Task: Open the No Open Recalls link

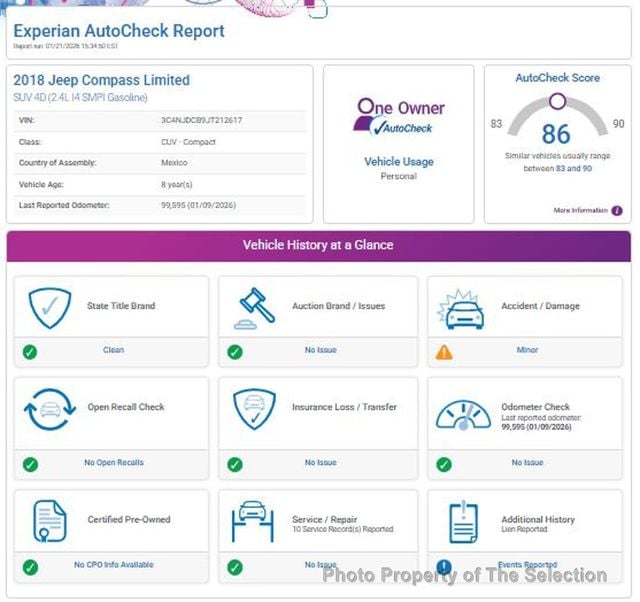Action: pos(114,463)
